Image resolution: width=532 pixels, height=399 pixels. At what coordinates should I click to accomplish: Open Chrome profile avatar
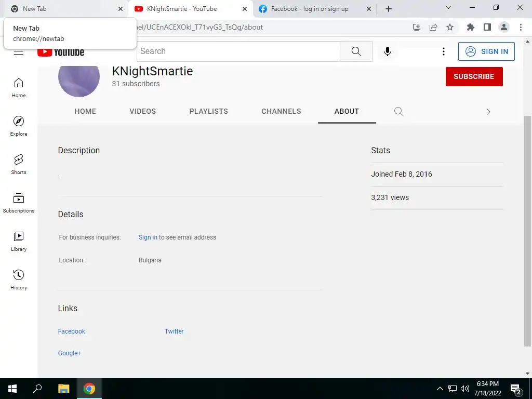tap(504, 27)
